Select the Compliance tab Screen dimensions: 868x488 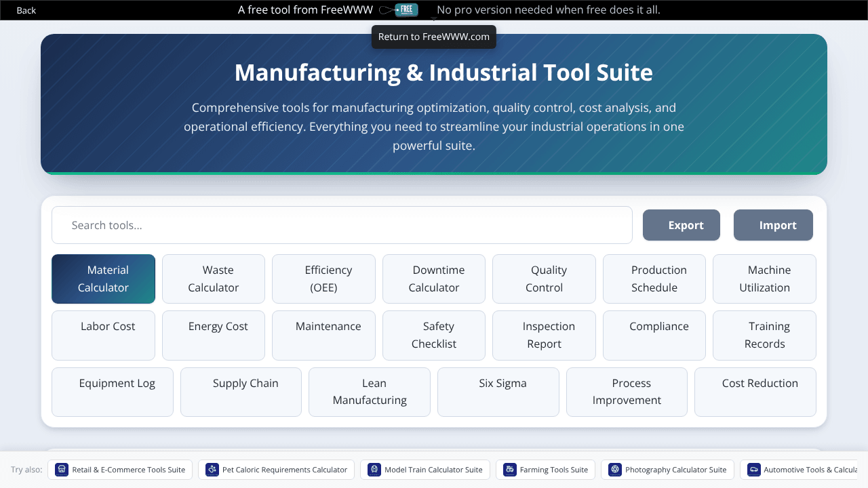654,335
